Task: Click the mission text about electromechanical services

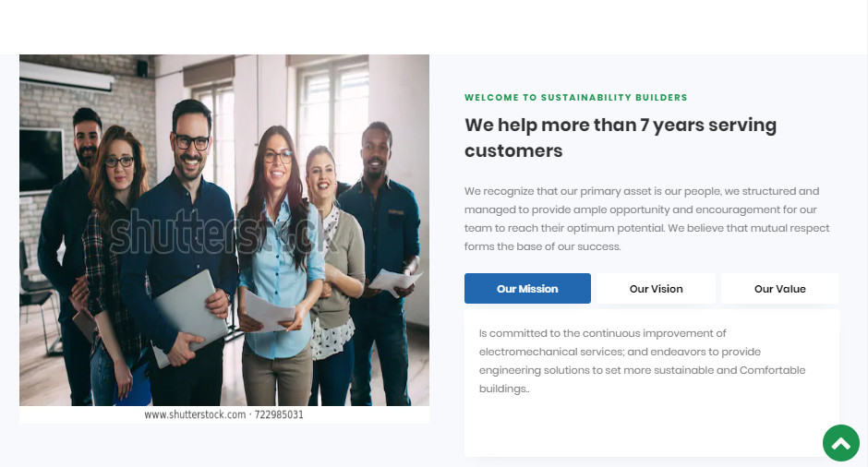Action: pos(642,361)
